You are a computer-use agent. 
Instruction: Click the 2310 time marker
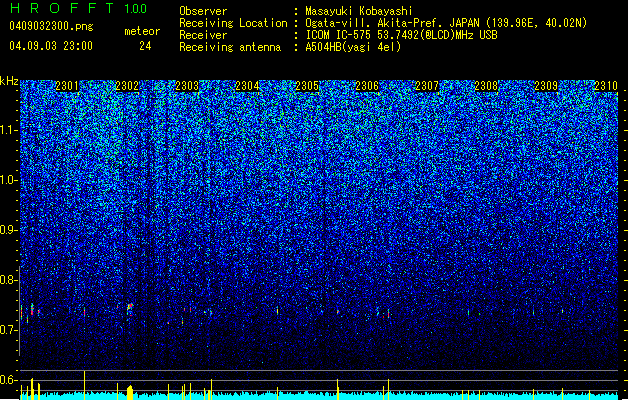(606, 86)
